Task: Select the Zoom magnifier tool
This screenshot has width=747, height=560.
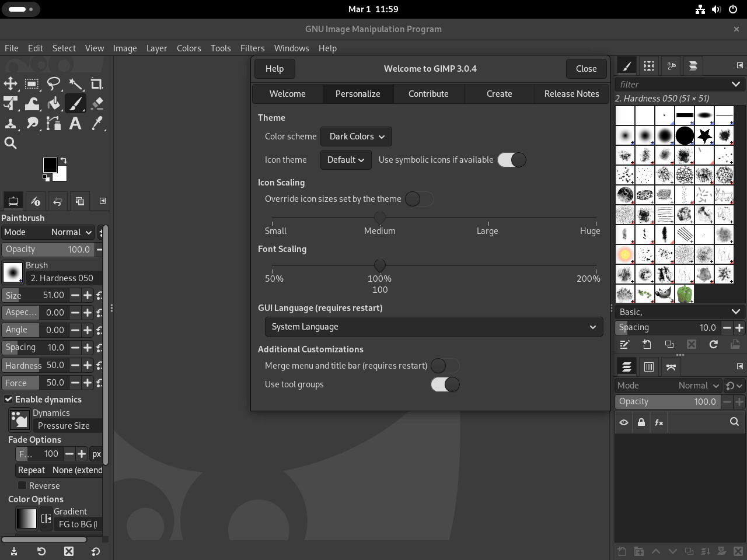Action: tap(11, 143)
